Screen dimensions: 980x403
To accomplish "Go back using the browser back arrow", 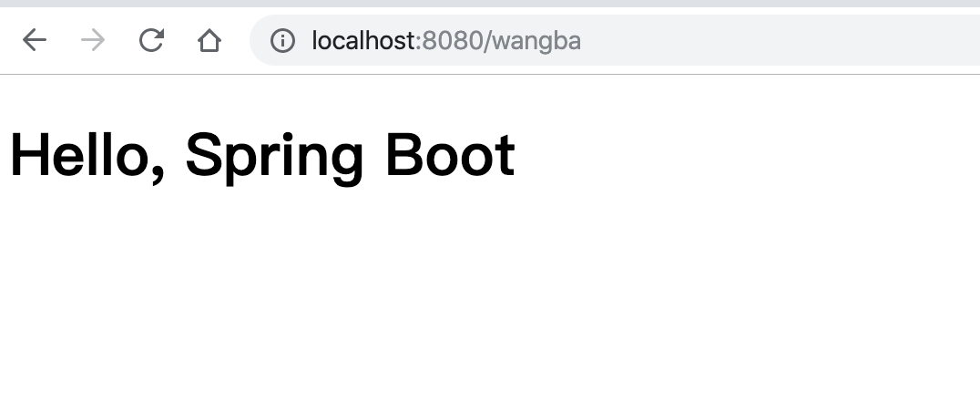I will 35,41.
